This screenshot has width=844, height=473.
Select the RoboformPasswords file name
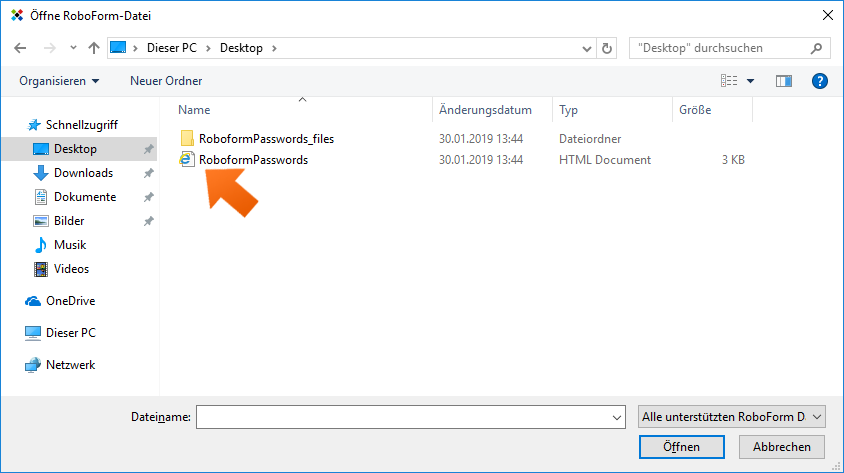253,160
